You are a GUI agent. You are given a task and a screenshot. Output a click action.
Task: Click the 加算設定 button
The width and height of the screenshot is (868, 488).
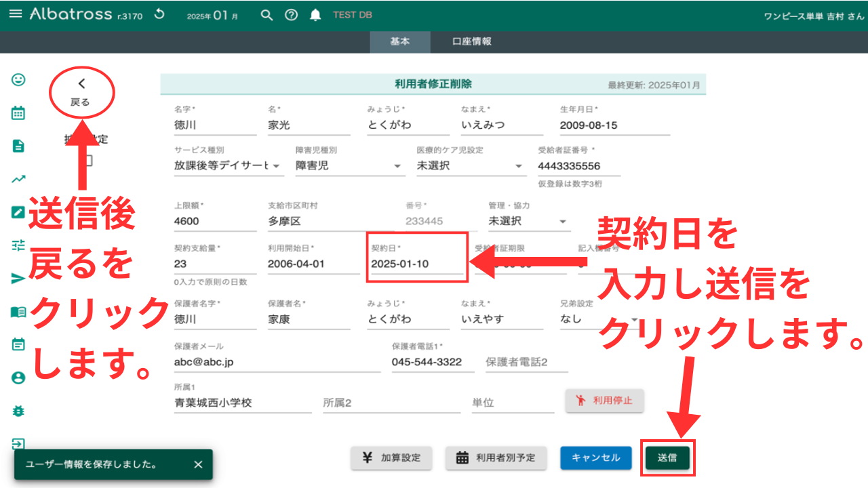tap(391, 457)
